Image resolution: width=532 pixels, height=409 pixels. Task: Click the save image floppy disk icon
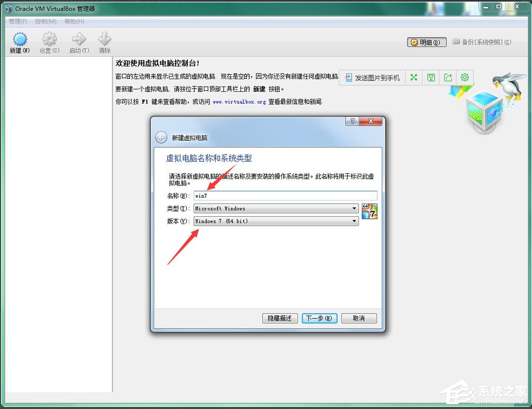click(x=431, y=77)
